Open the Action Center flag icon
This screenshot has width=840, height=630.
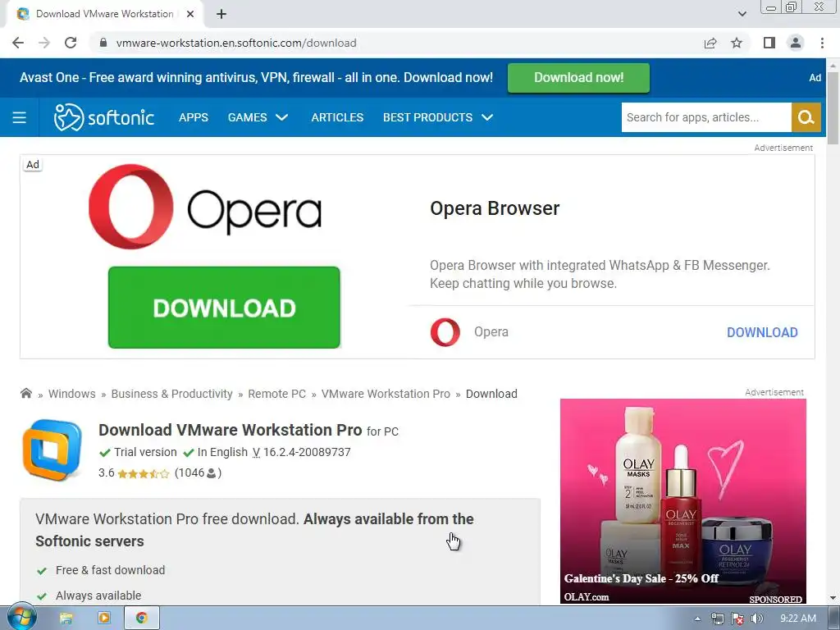click(x=737, y=619)
